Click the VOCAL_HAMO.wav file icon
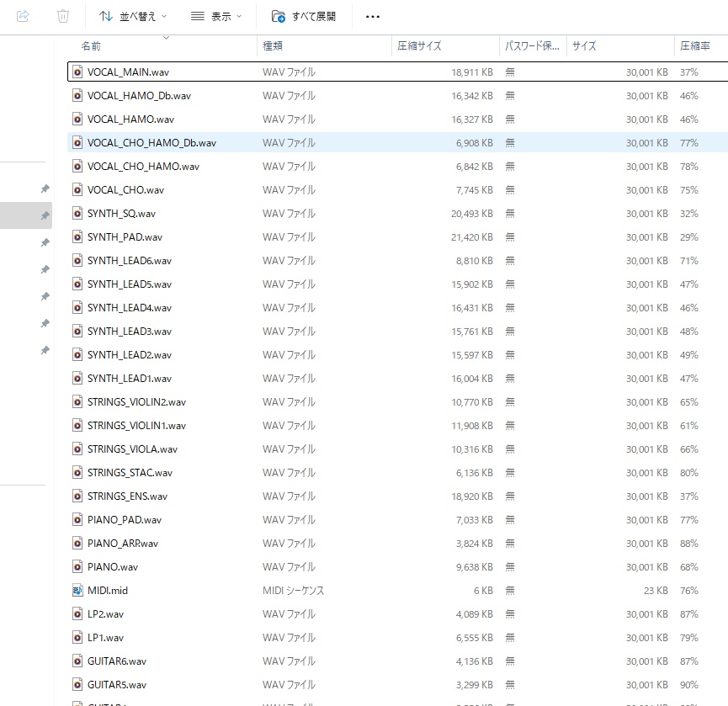Viewport: 728px width, 706px height. click(x=77, y=119)
